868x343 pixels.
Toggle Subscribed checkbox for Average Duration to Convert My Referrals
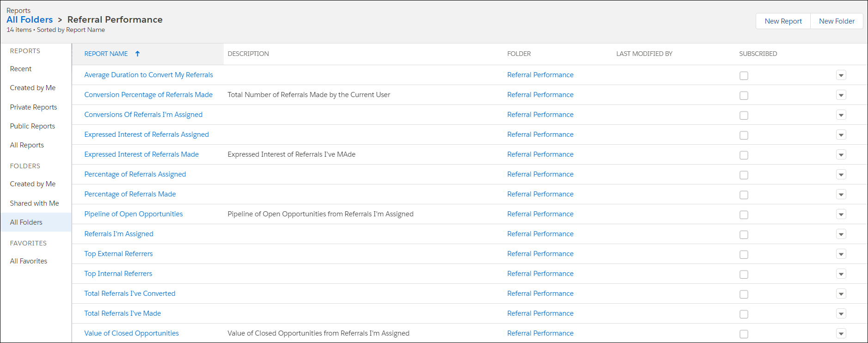744,76
